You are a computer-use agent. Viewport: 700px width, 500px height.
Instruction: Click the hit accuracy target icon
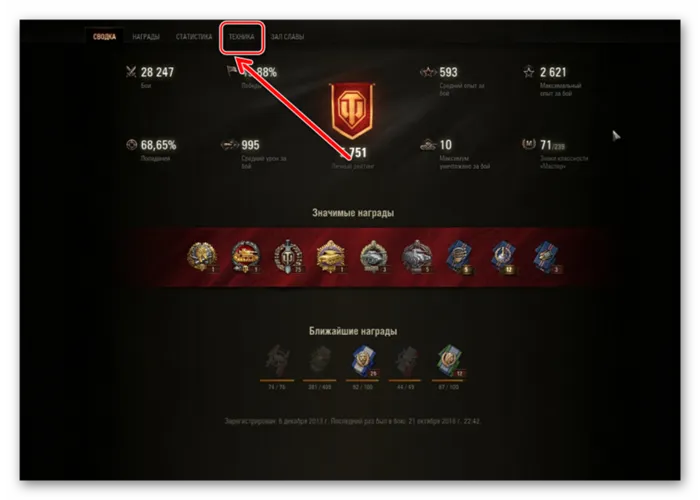pyautogui.click(x=131, y=145)
